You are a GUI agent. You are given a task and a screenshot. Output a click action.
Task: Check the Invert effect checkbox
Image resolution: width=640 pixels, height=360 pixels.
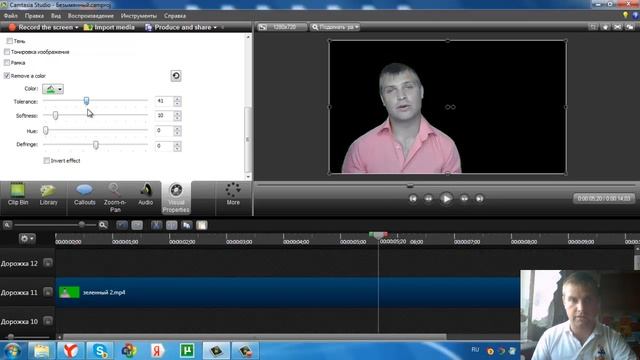[47, 160]
